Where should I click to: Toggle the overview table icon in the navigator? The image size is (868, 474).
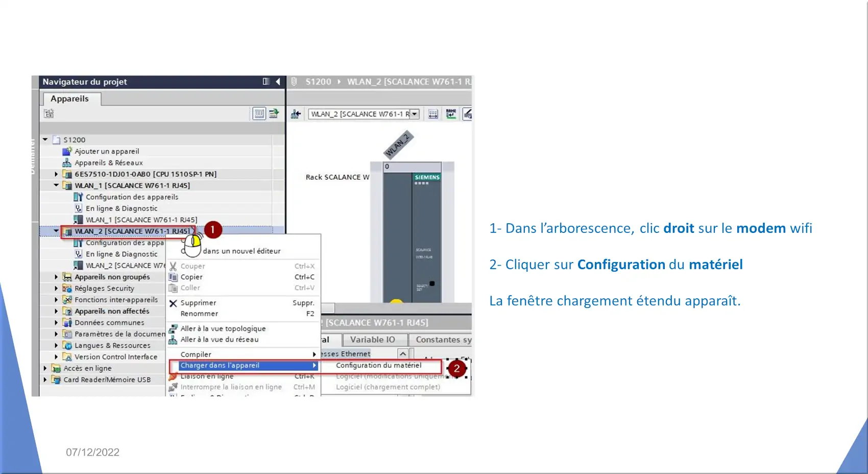coord(259,113)
